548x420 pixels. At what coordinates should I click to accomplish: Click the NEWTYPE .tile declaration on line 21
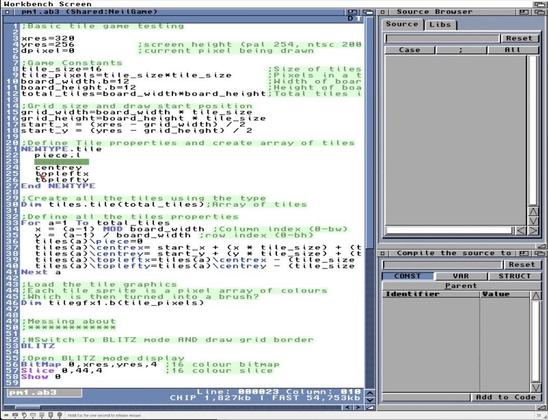(62, 149)
